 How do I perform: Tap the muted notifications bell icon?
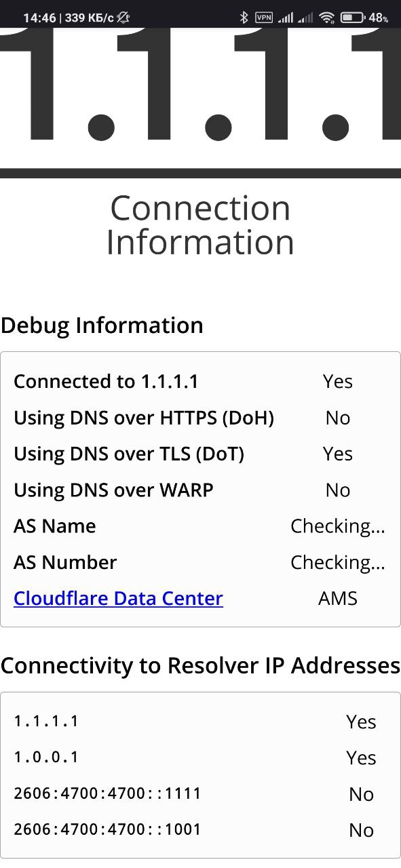pyautogui.click(x=123, y=18)
